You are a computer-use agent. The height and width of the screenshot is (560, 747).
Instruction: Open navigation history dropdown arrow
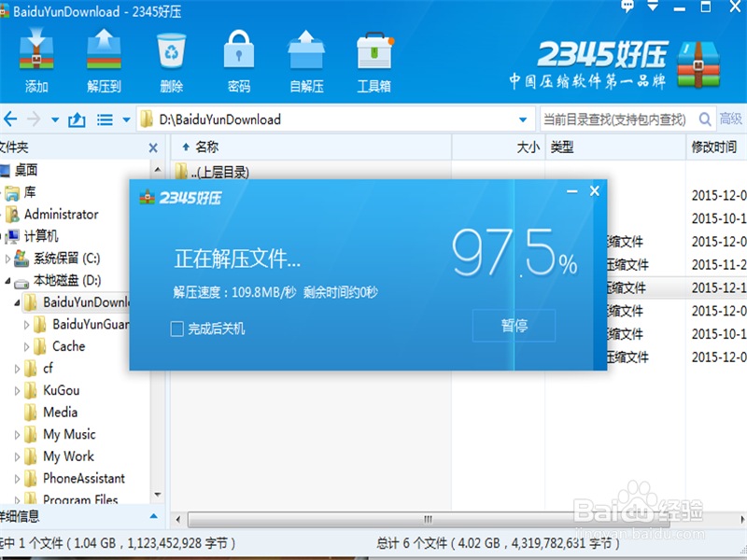point(55,119)
